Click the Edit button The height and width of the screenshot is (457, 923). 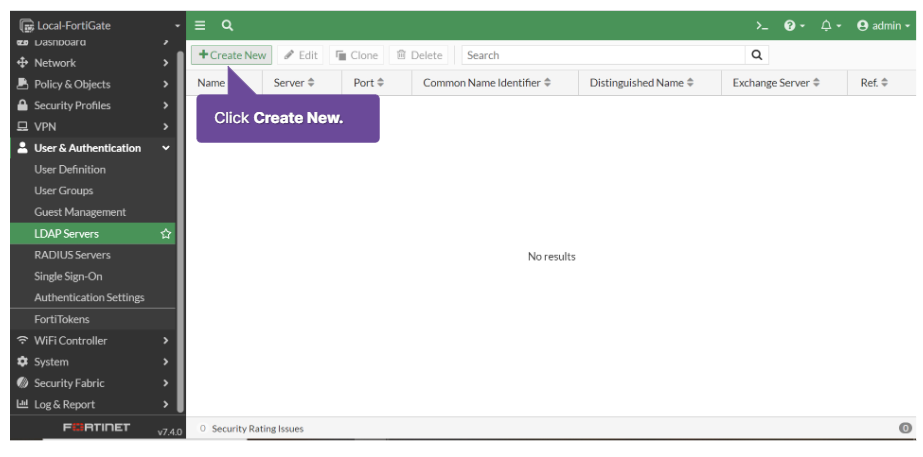[x=301, y=55]
